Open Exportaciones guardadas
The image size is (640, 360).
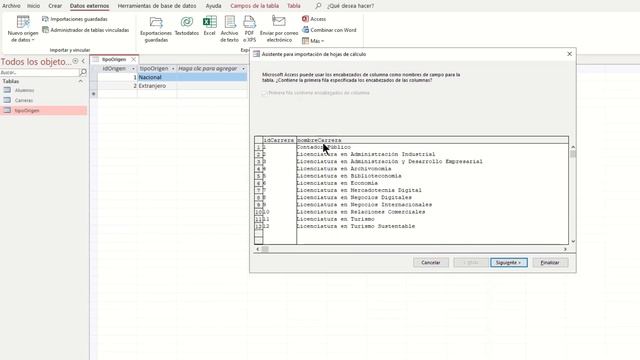coord(156,29)
